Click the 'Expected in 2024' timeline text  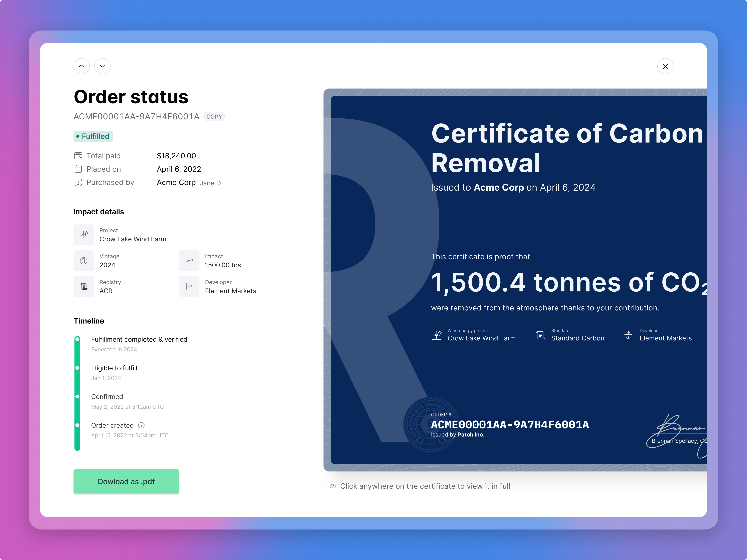click(114, 349)
